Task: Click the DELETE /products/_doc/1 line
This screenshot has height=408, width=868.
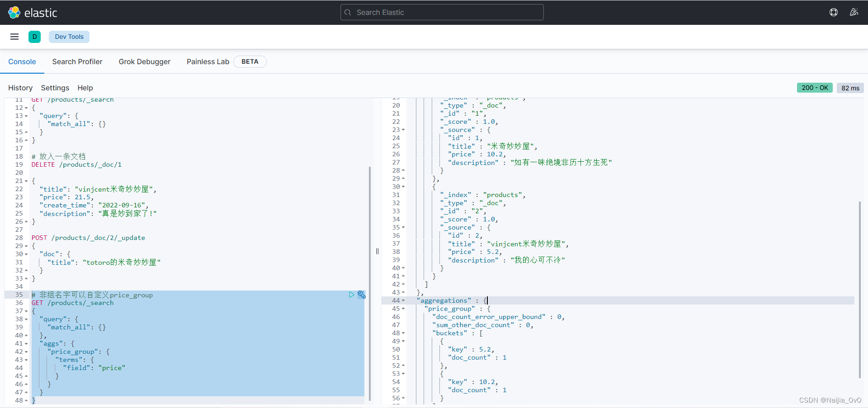Action: [76, 165]
